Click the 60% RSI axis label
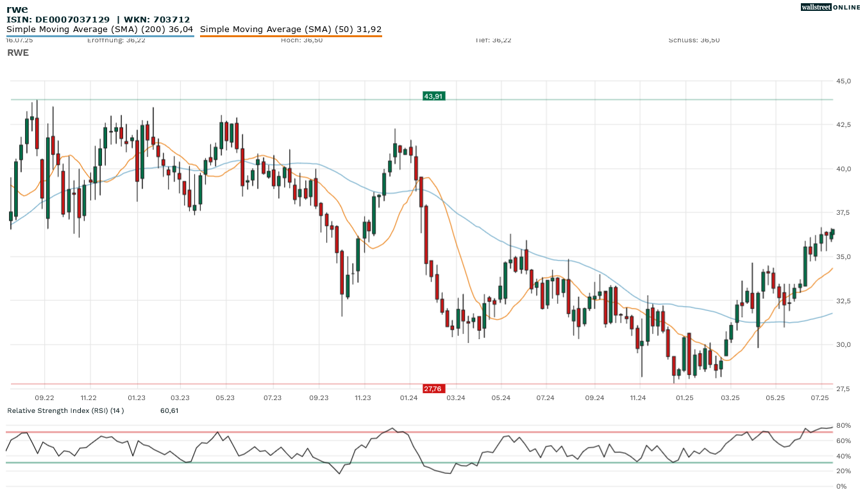 pyautogui.click(x=842, y=441)
